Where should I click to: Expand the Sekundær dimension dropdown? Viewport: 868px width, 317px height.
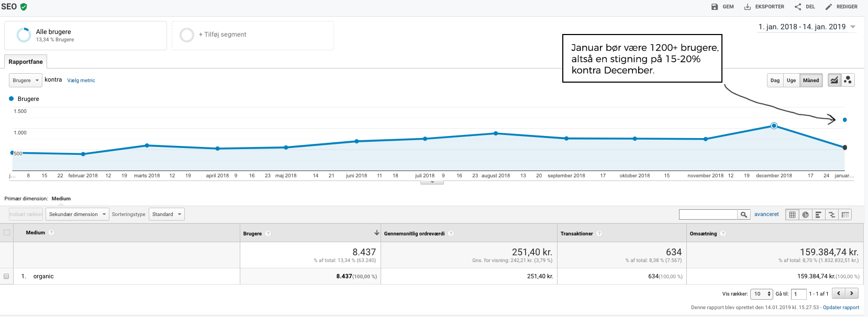(77, 214)
